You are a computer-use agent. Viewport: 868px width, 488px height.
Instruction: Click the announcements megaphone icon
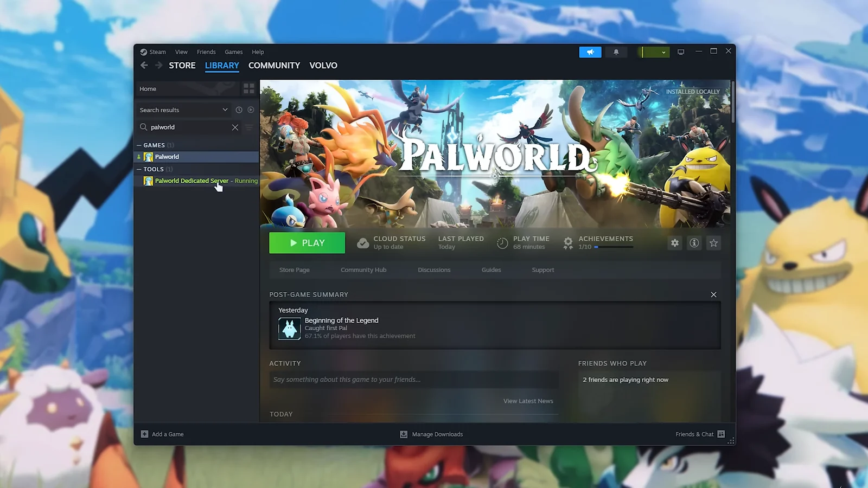(x=590, y=52)
